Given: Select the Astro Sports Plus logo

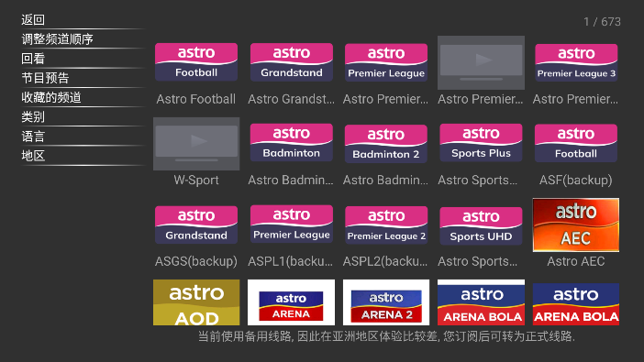Looking at the screenshot, I should [x=481, y=143].
